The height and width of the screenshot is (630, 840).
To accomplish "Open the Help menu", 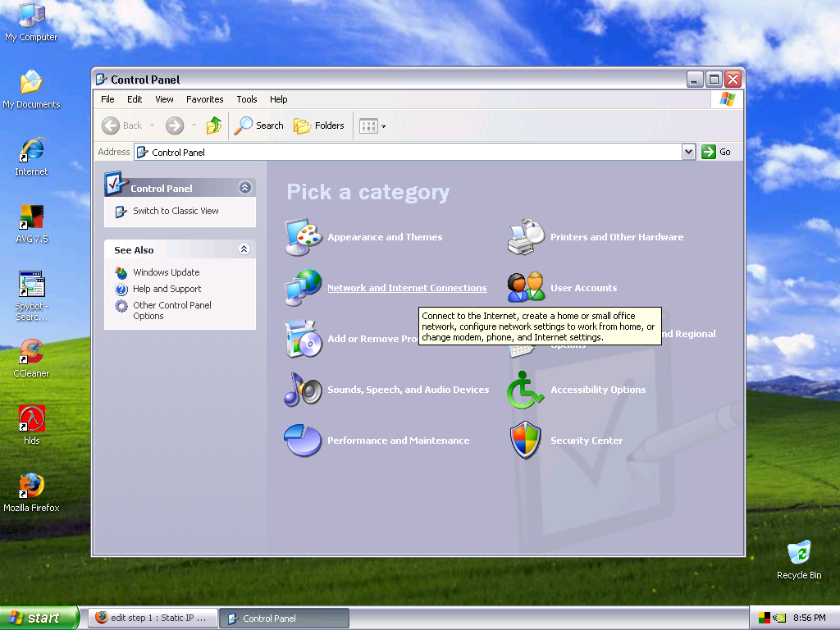I will click(x=279, y=99).
